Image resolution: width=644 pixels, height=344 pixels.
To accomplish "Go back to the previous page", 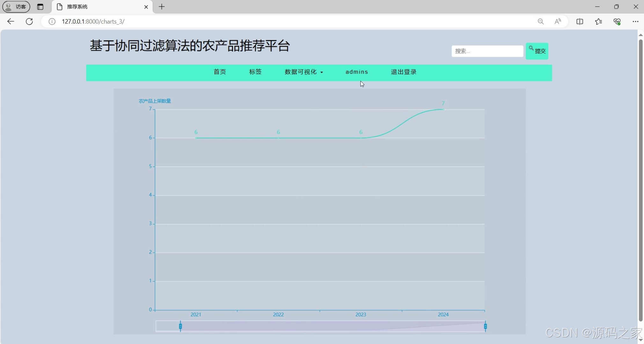I will pos(11,21).
